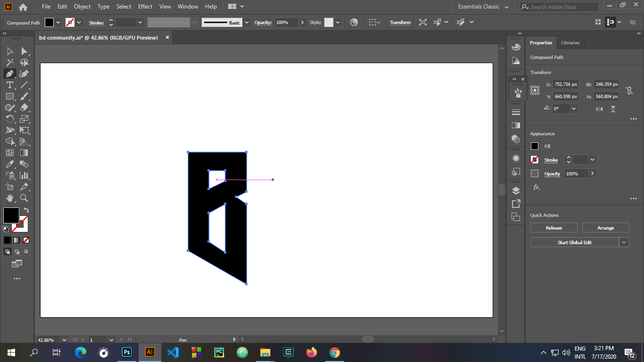Screen dimensions: 644x362
Task: Choose the Perspective Grid tool
Action: pyautogui.click(x=24, y=141)
